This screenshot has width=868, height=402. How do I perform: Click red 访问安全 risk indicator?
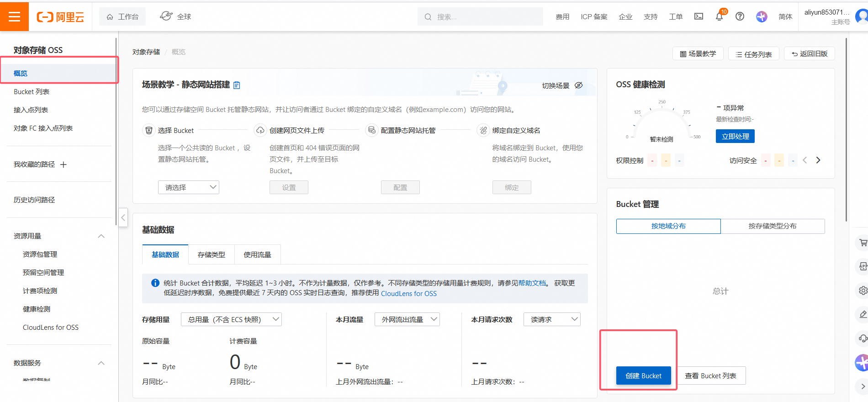[766, 160]
